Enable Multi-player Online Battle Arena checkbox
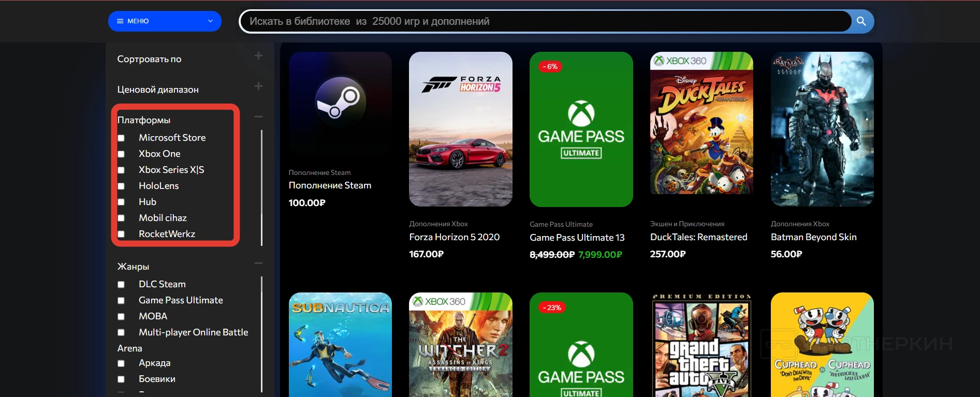980x397 pixels. [121, 333]
